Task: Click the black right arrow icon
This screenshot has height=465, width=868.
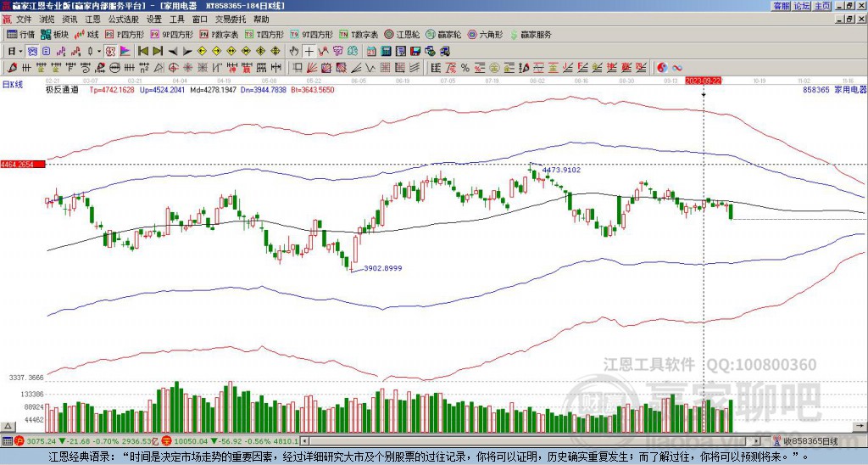Action: click(187, 51)
